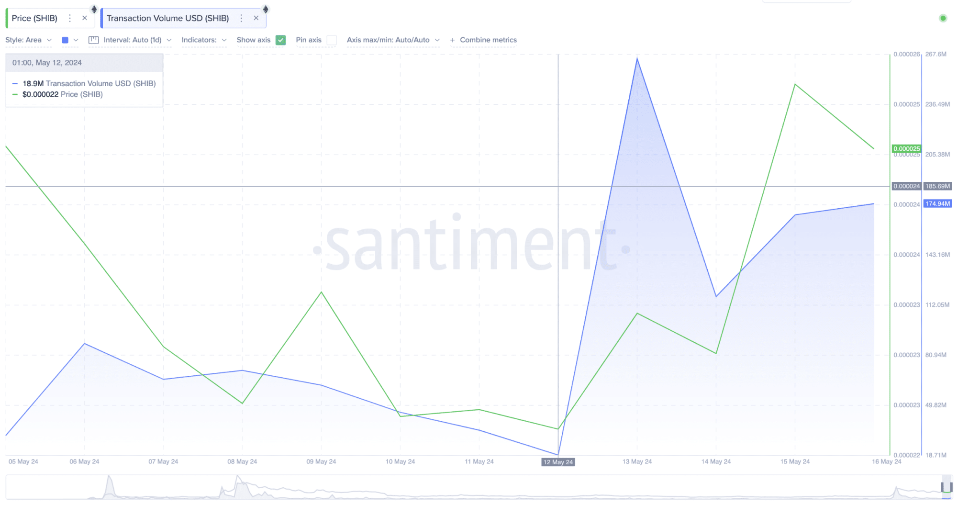Click the mini overview chart navigator
The image size is (980, 505).
tap(479, 487)
